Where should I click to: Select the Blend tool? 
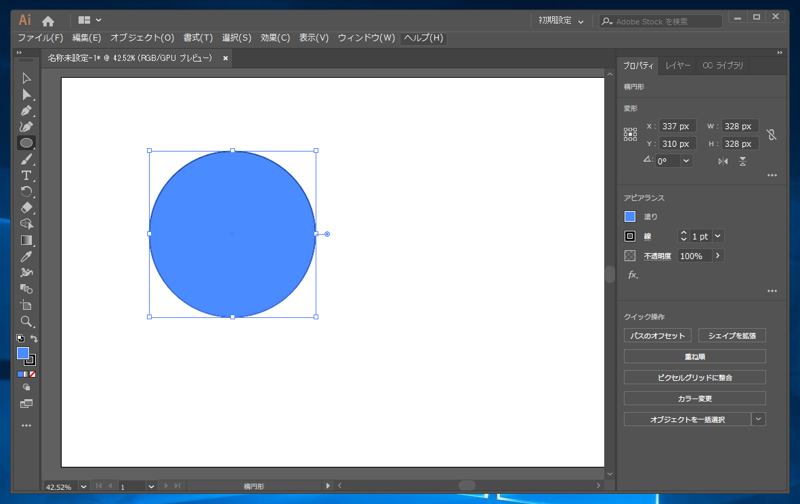point(27,289)
